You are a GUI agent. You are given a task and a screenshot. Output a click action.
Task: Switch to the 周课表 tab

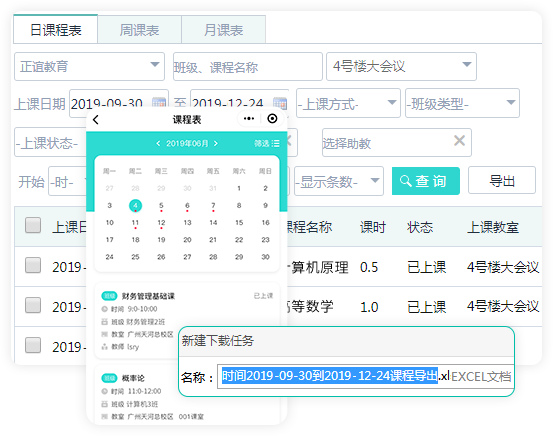(140, 30)
